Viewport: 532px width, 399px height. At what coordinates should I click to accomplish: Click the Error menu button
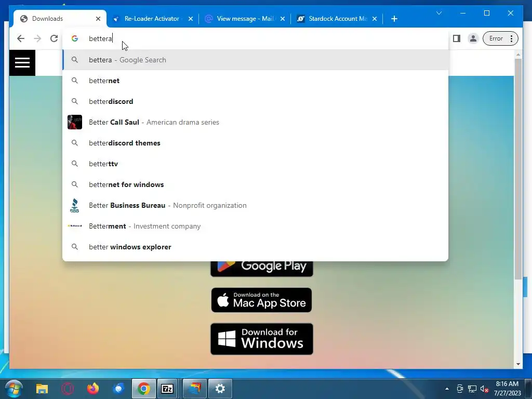click(x=500, y=38)
